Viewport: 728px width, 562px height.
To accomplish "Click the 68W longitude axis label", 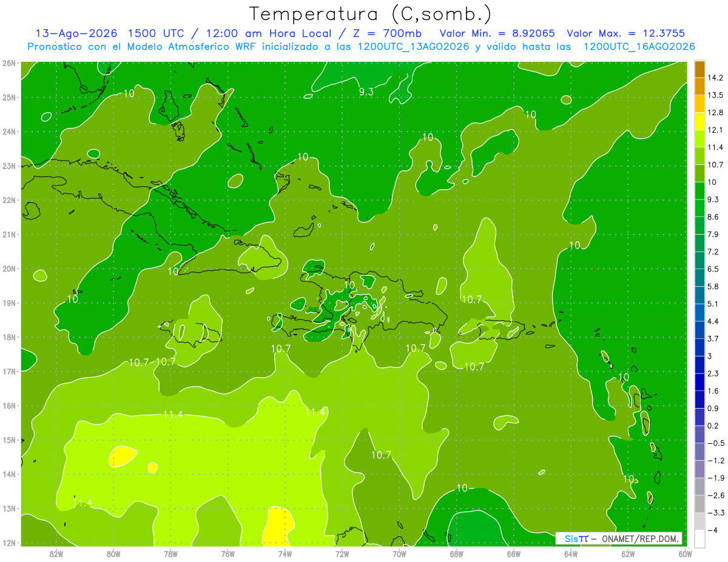I will click(457, 554).
